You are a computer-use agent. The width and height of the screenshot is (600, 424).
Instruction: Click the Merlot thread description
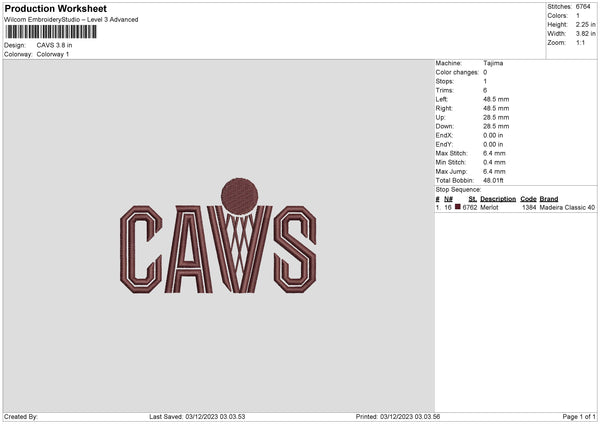point(489,207)
